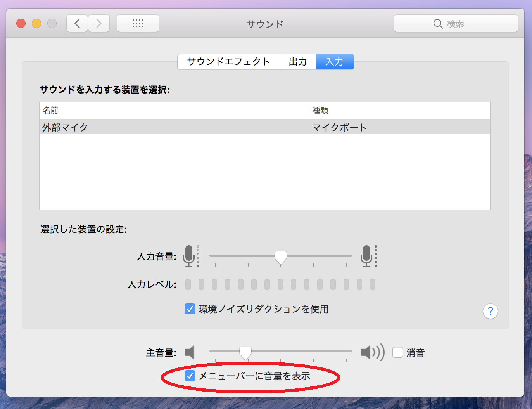Image resolution: width=532 pixels, height=409 pixels.
Task: Click into the 検索 search field
Action: 456,23
